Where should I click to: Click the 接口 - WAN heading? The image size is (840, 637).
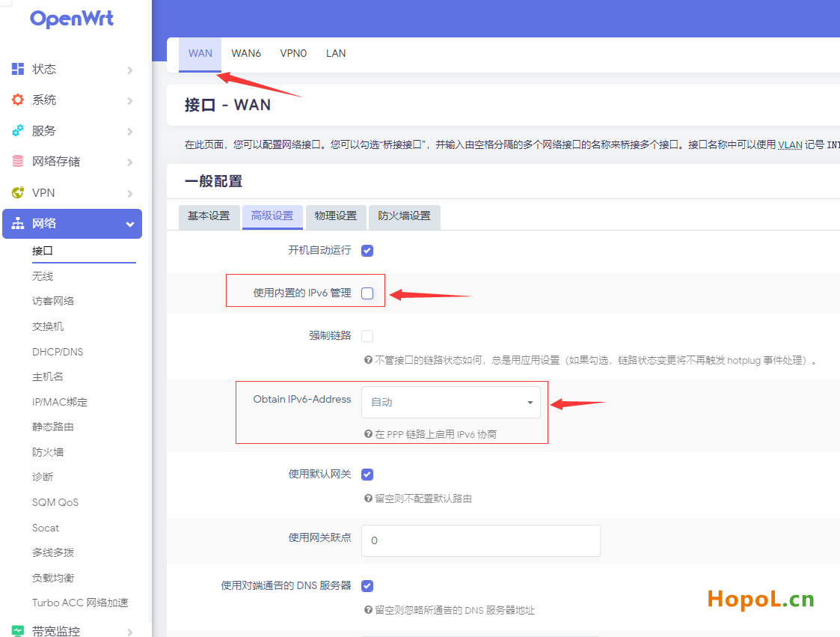(x=227, y=105)
